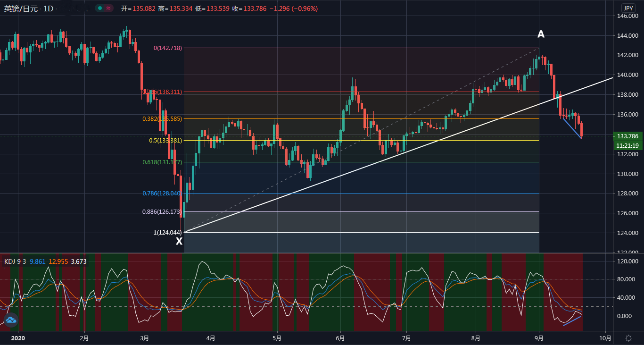
Task: Select the point A label on chart
Action: tap(541, 34)
